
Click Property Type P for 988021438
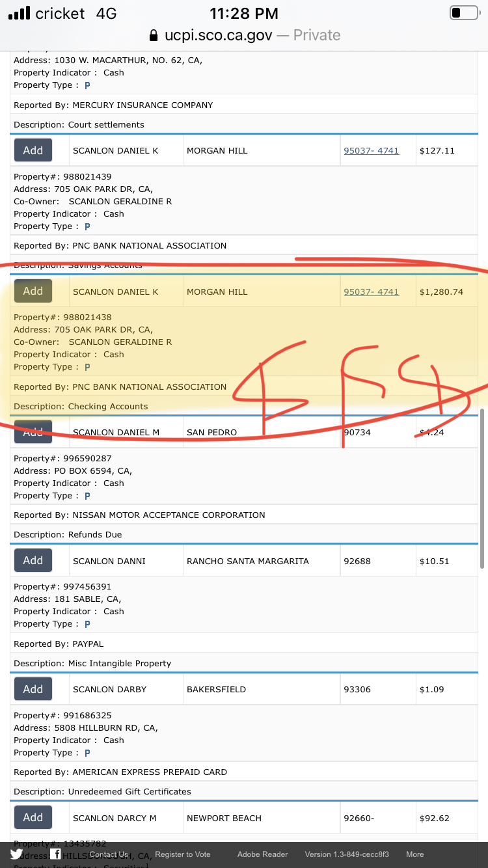coord(87,367)
